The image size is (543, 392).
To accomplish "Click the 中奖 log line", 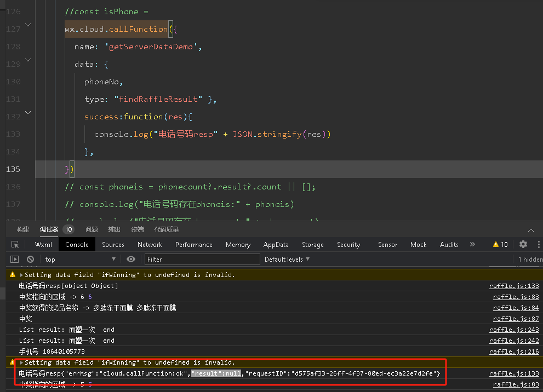I will [26, 319].
